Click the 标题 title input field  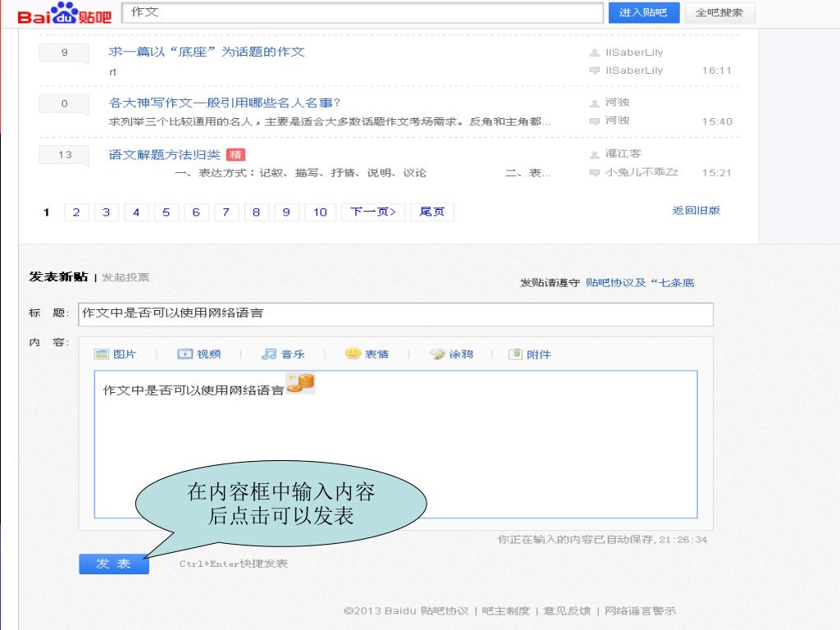(395, 314)
